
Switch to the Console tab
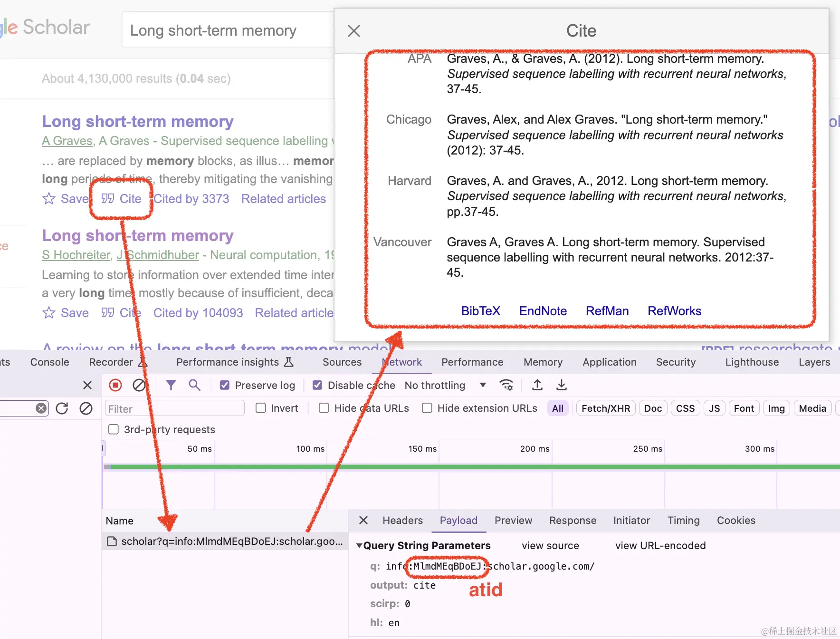(x=50, y=362)
